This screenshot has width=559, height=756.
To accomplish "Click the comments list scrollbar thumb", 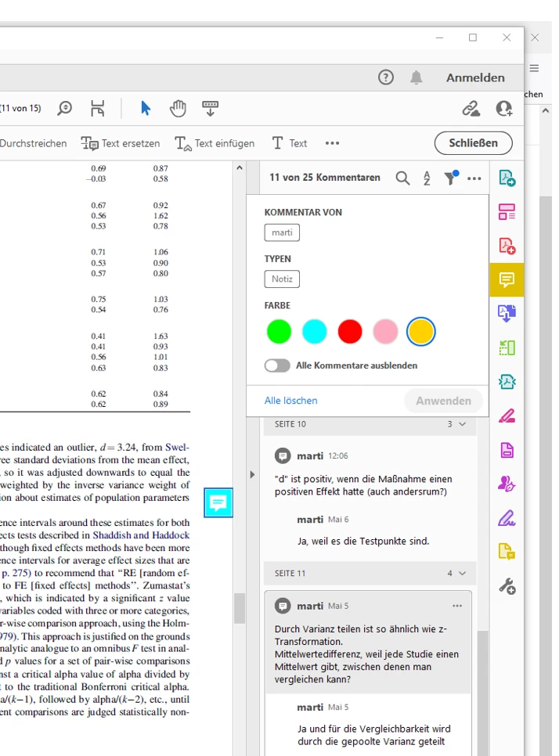I will [x=483, y=693].
